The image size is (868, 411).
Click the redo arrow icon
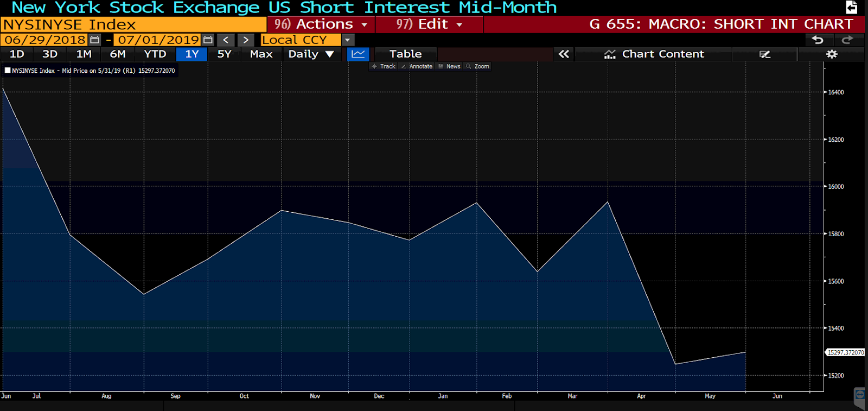pos(847,40)
